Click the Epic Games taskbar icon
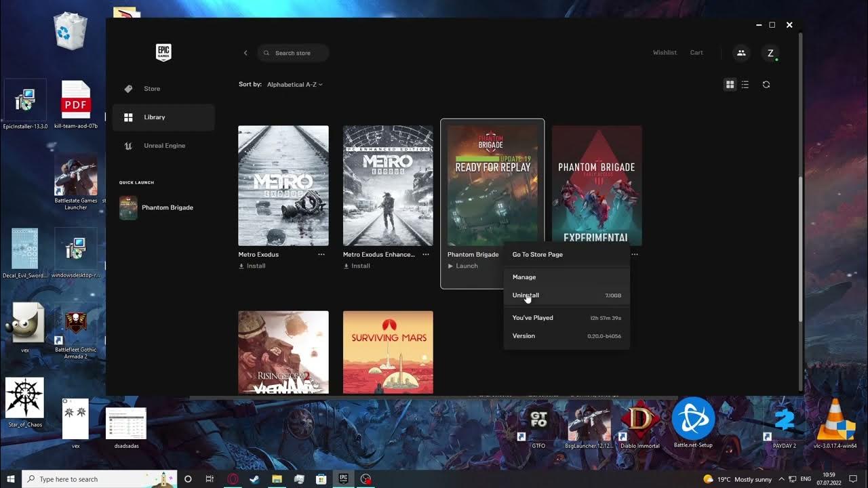Viewport: 868px width, 488px height. pos(343,479)
